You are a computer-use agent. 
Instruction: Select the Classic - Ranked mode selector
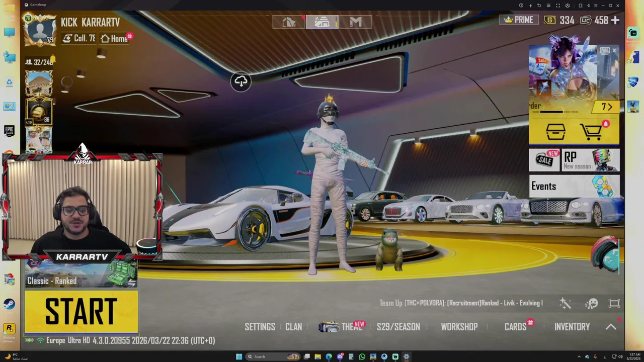tap(80, 275)
